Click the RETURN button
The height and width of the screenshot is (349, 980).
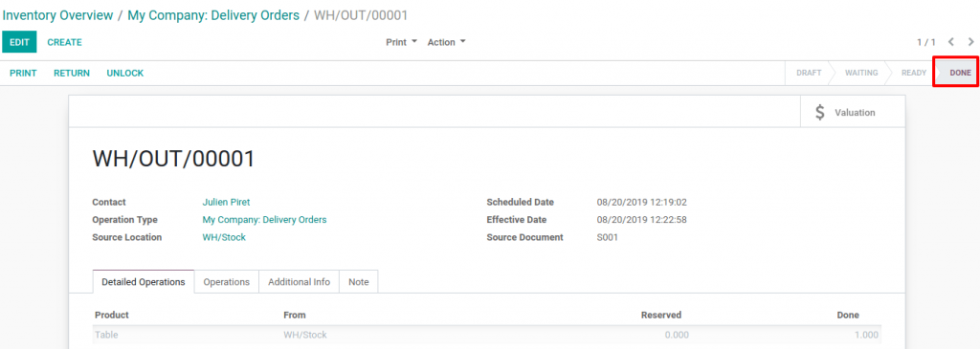71,73
